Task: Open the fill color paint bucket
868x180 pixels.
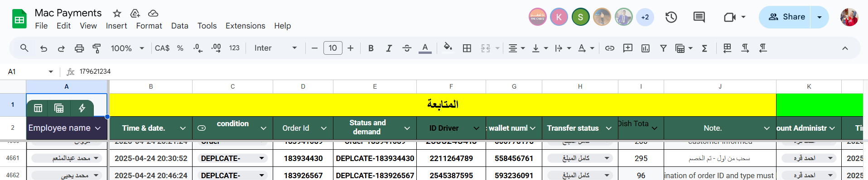Action: tap(448, 47)
